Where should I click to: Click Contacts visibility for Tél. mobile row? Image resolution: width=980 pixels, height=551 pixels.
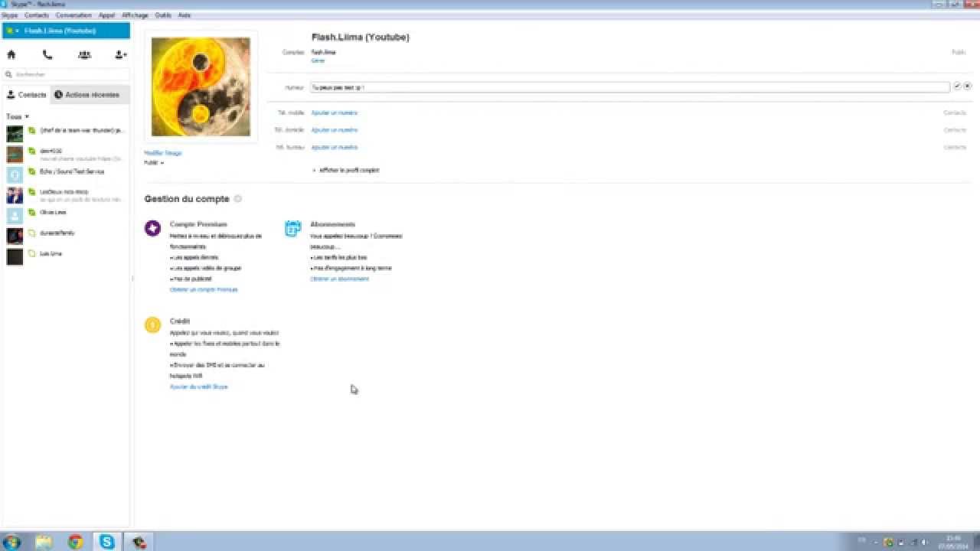tap(955, 112)
